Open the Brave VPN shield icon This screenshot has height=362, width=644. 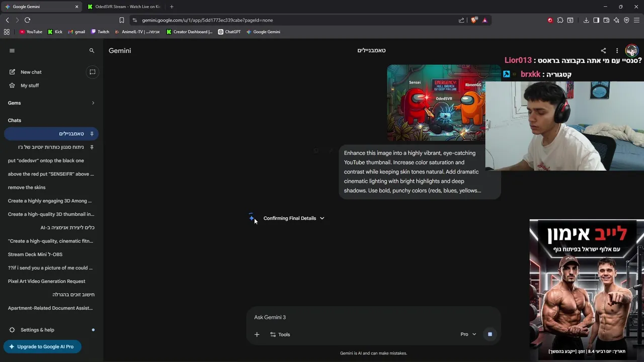tap(626, 20)
